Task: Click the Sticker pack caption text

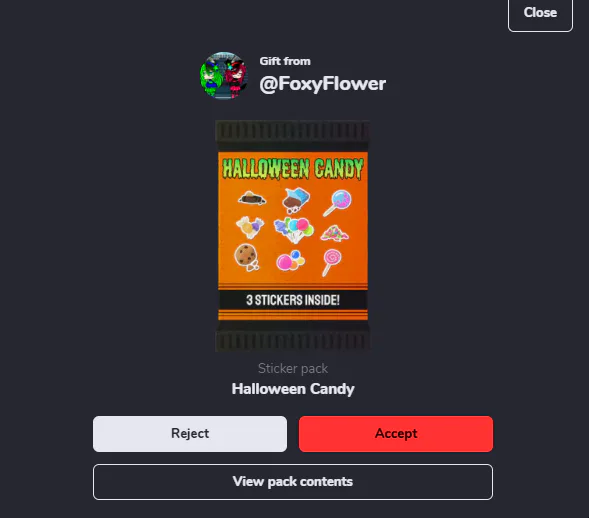Action: coord(293,368)
